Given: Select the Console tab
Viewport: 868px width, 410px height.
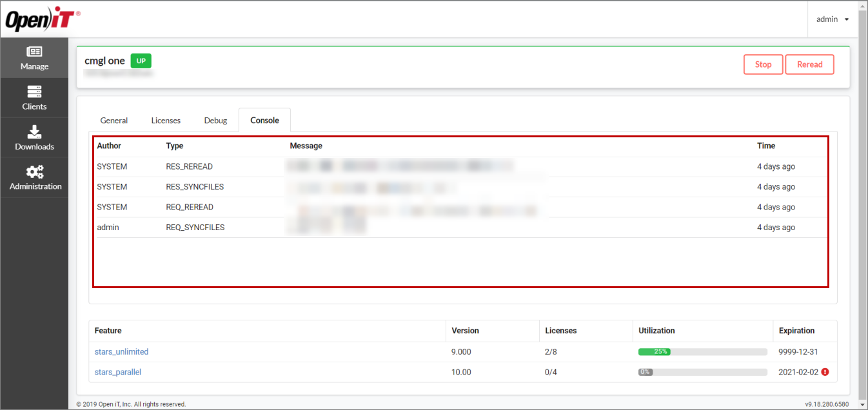Looking at the screenshot, I should (x=264, y=121).
